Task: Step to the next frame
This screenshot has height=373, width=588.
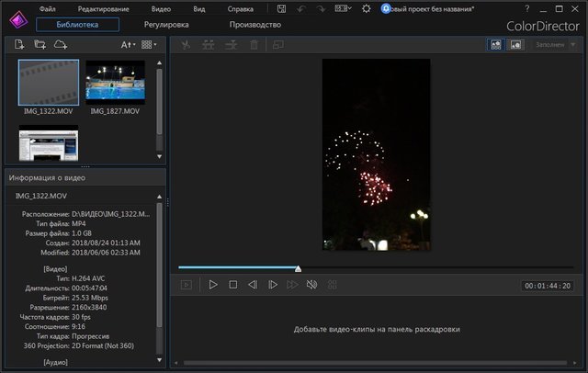Action: tap(273, 285)
